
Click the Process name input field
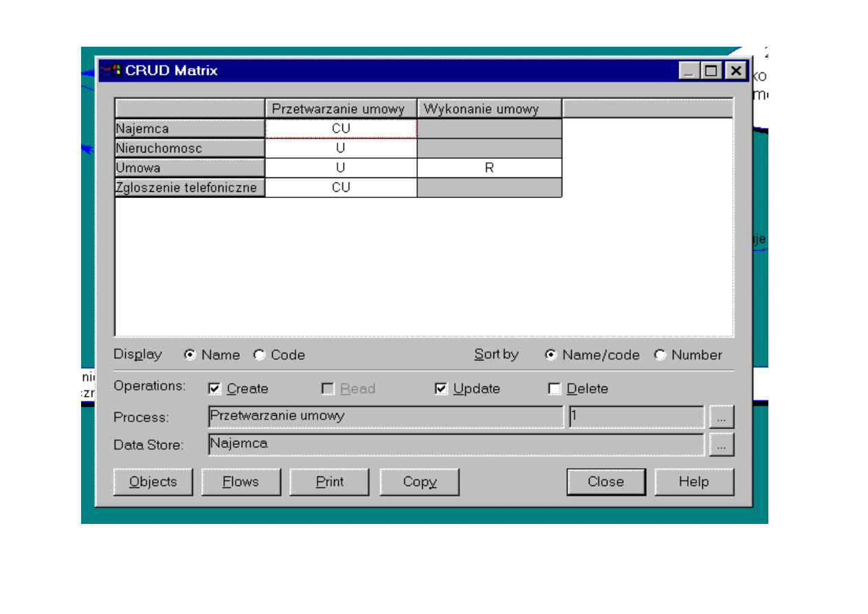coord(385,417)
